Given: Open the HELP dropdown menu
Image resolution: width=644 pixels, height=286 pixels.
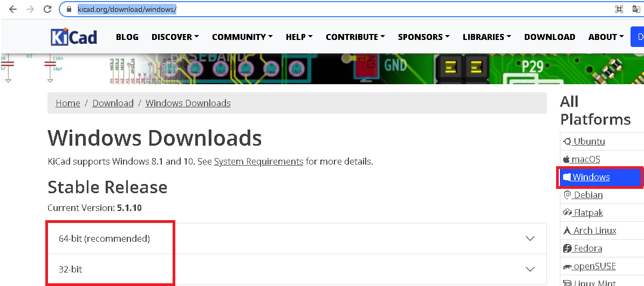Looking at the screenshot, I should click(x=299, y=37).
